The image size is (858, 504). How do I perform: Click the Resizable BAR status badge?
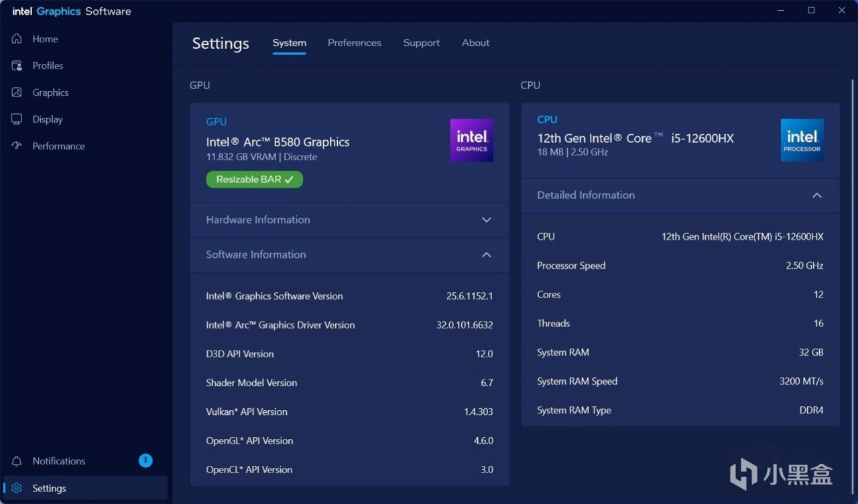[x=254, y=180]
